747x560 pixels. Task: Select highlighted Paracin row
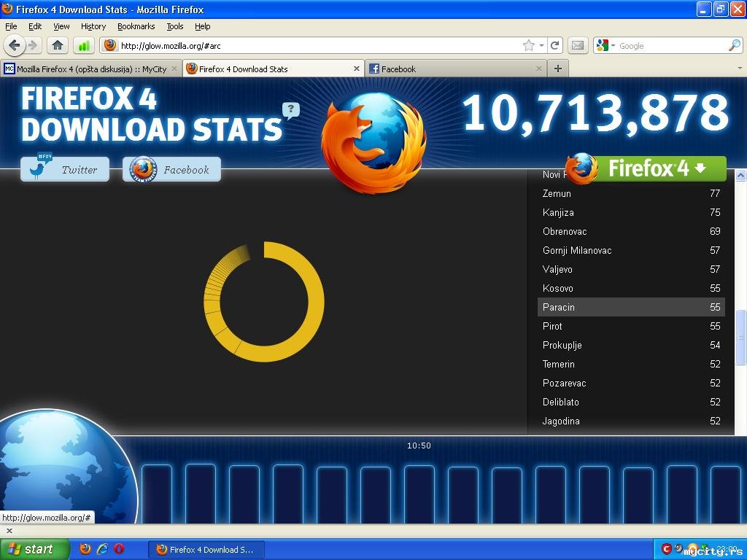(631, 307)
